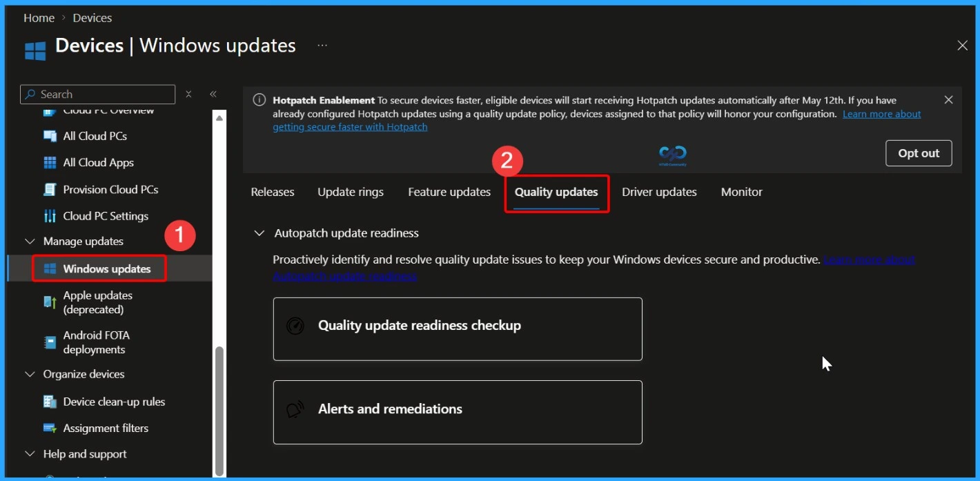The image size is (980, 481).
Task: Collapse the Help and support section
Action: 30,454
